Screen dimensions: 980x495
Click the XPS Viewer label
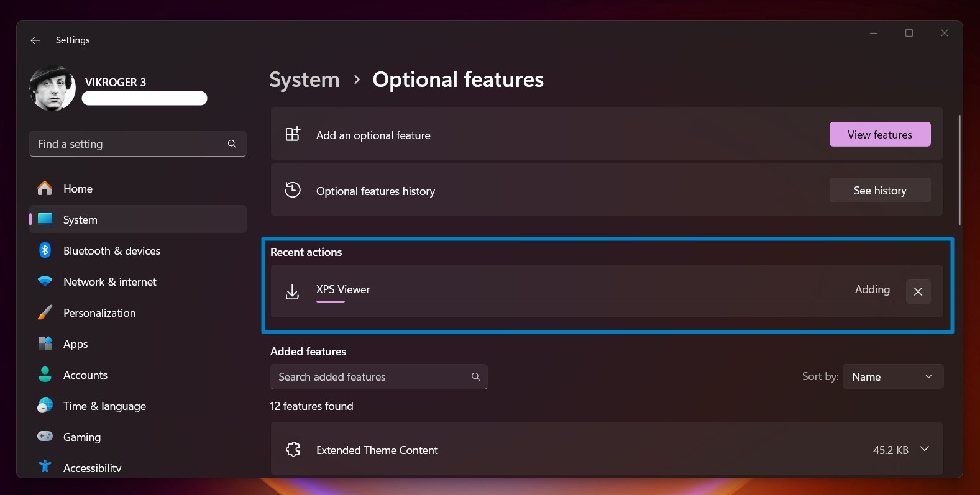tap(343, 289)
